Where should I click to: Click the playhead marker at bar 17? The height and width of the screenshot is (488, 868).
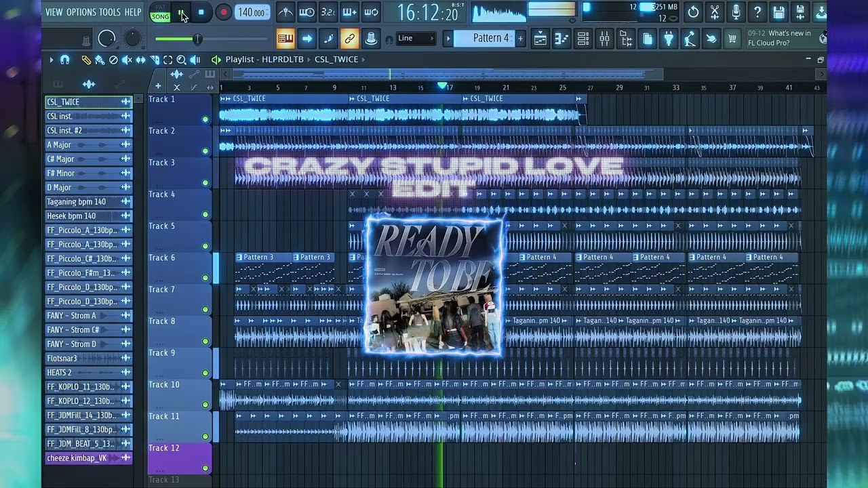[442, 86]
